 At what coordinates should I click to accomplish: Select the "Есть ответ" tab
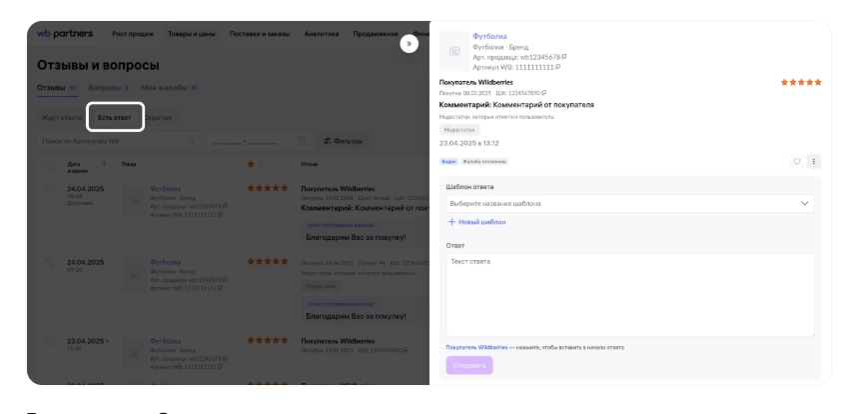point(114,117)
